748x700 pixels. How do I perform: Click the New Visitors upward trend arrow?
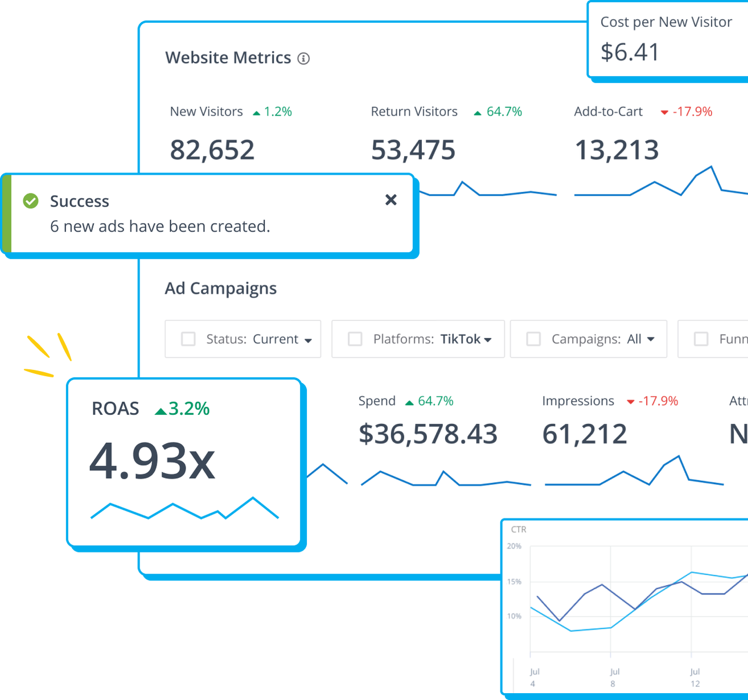[x=256, y=112]
